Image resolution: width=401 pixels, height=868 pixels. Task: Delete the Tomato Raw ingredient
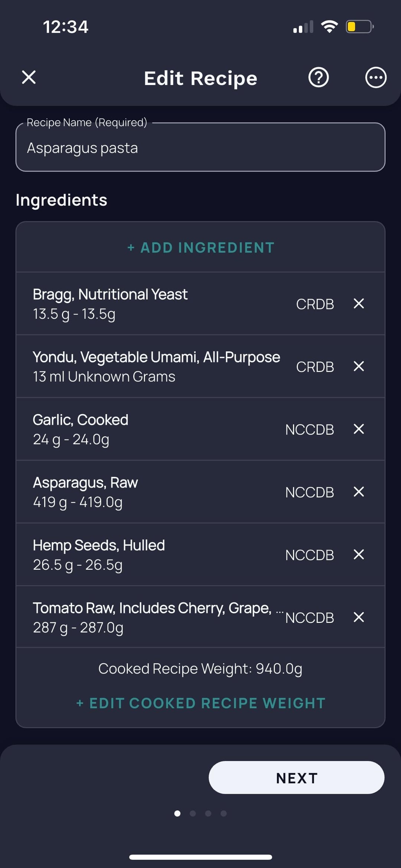pyautogui.click(x=359, y=617)
